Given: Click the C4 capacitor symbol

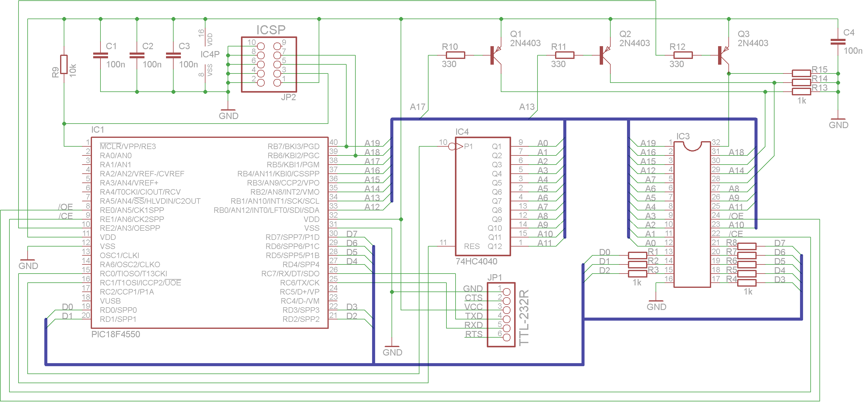Looking at the screenshot, I should click(x=838, y=42).
